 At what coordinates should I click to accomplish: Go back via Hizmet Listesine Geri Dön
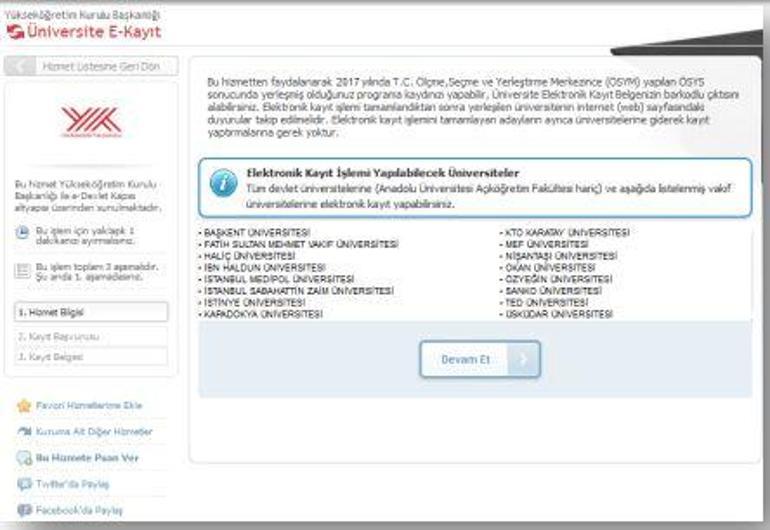[102, 66]
